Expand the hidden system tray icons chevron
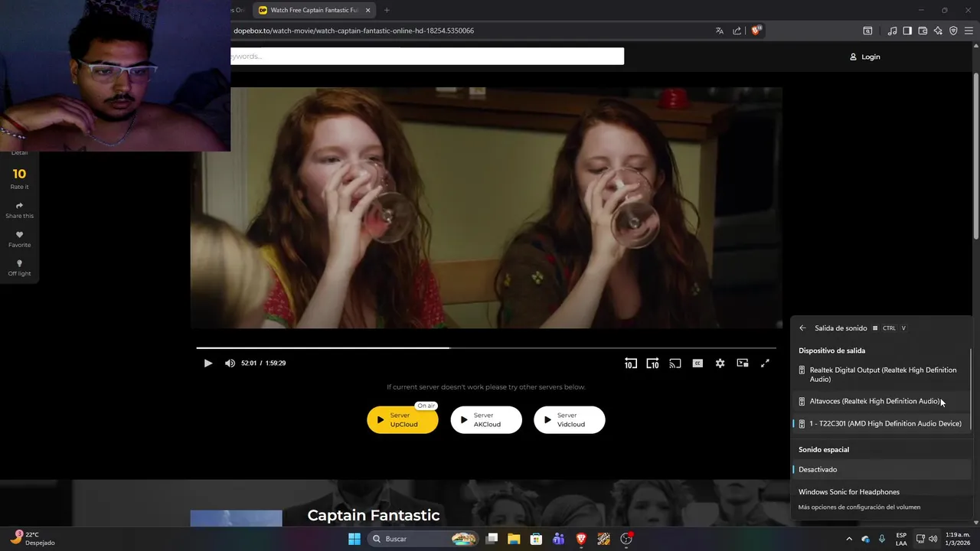Screen dimensions: 980x551 [x=848, y=539]
